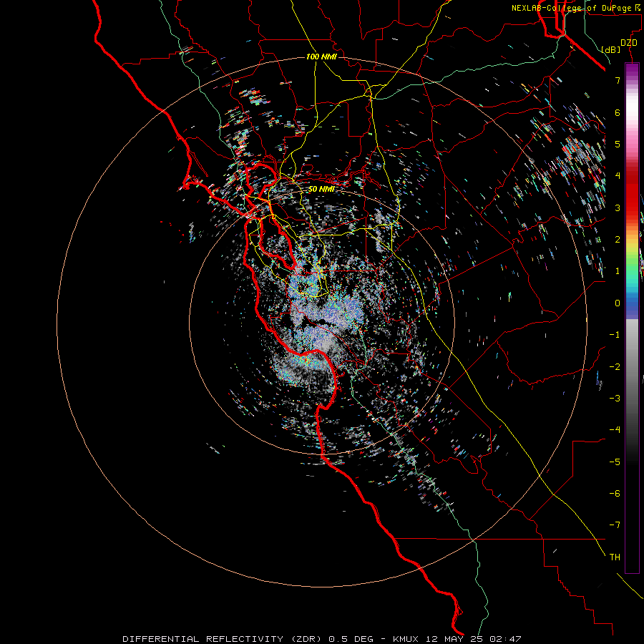
Task: Click the "-4" value on the color scale
Action: tap(615, 430)
